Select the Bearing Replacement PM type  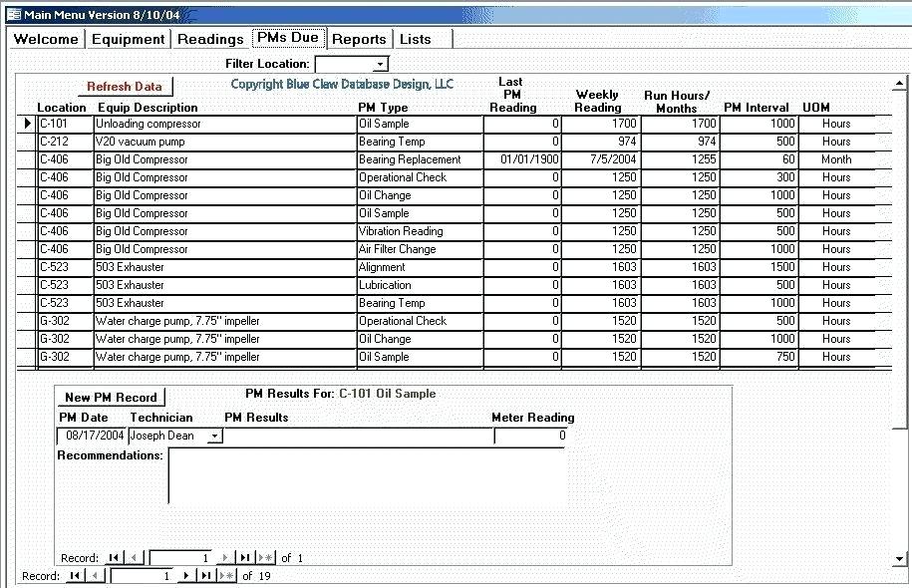(x=420, y=159)
